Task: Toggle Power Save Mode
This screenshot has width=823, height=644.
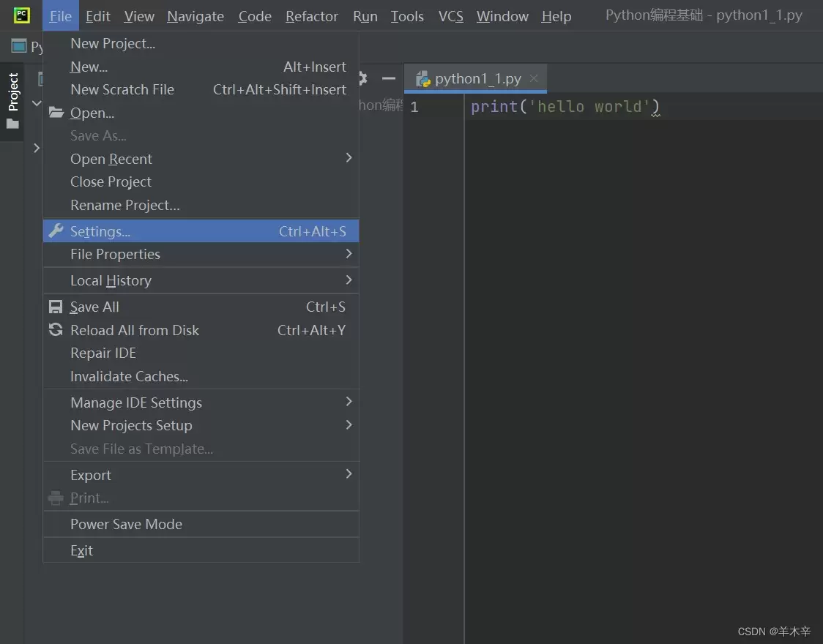Action: pos(201,524)
